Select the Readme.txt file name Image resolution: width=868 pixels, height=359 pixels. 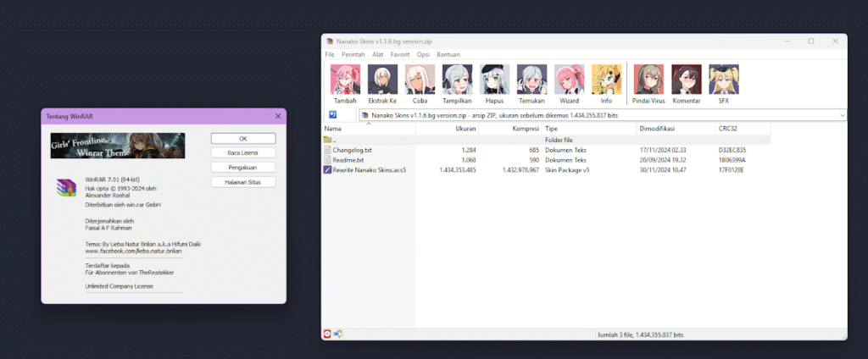pyautogui.click(x=348, y=160)
